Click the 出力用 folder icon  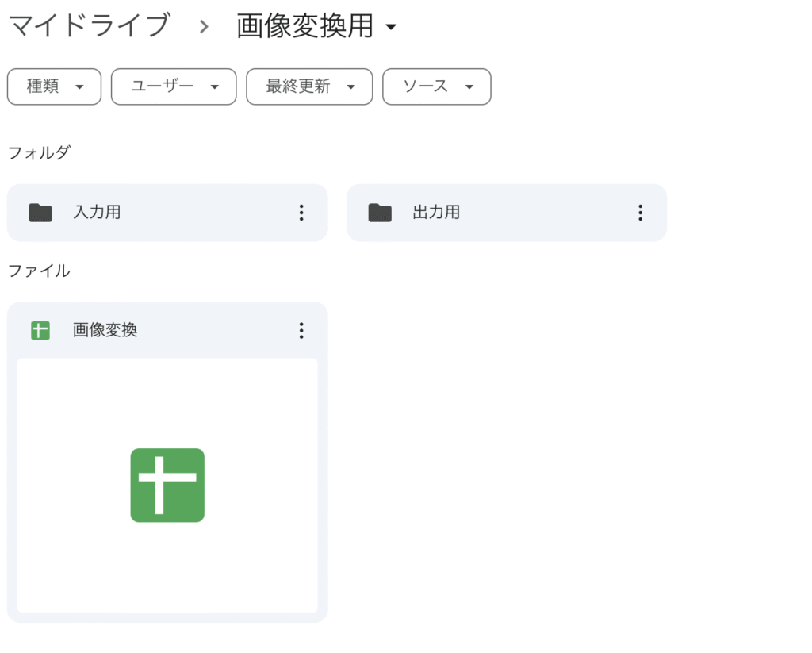(380, 213)
